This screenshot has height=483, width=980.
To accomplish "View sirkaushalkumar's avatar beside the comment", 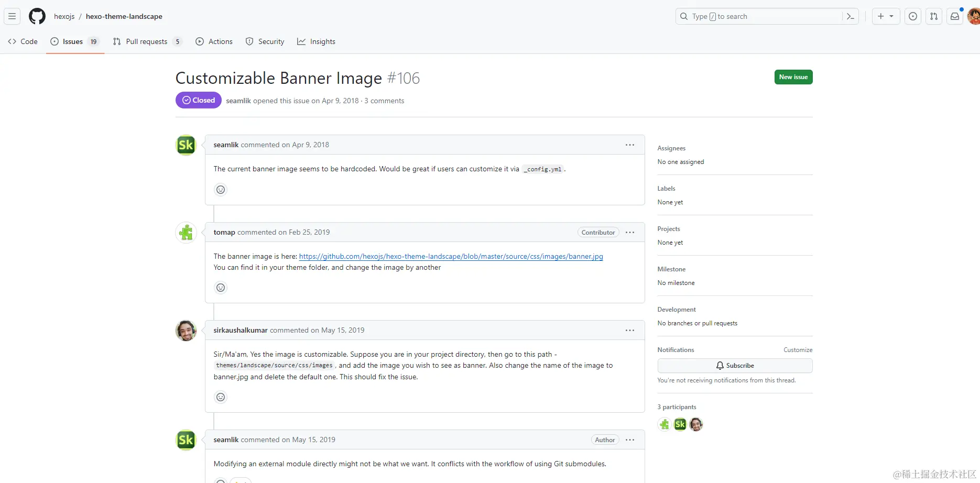I will tap(186, 331).
